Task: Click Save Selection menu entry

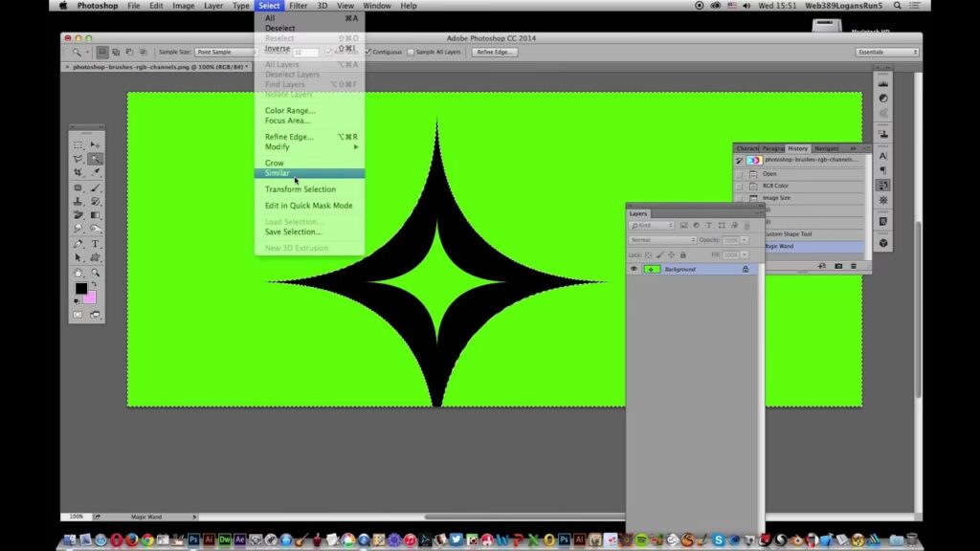Action: point(293,231)
